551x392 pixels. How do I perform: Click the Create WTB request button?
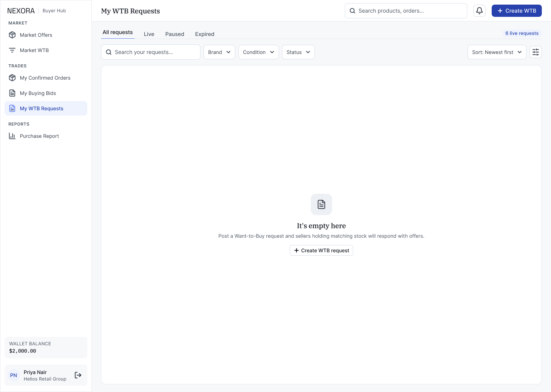321,250
